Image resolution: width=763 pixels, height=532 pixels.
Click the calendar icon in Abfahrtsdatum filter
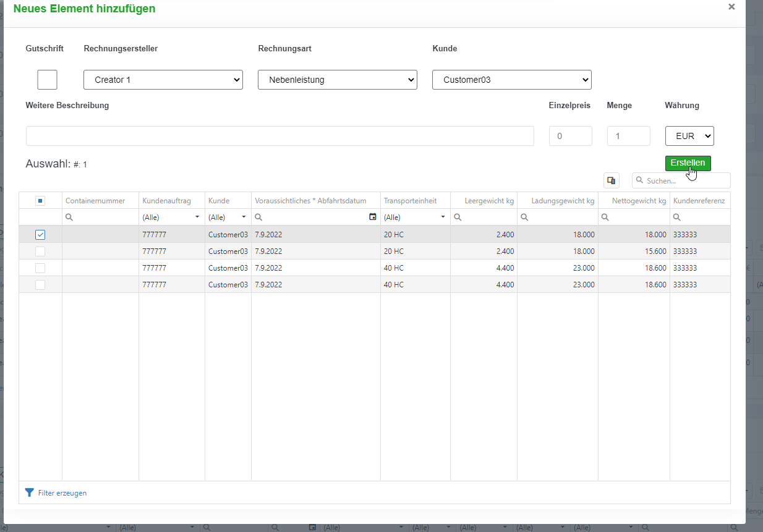pyautogui.click(x=372, y=217)
